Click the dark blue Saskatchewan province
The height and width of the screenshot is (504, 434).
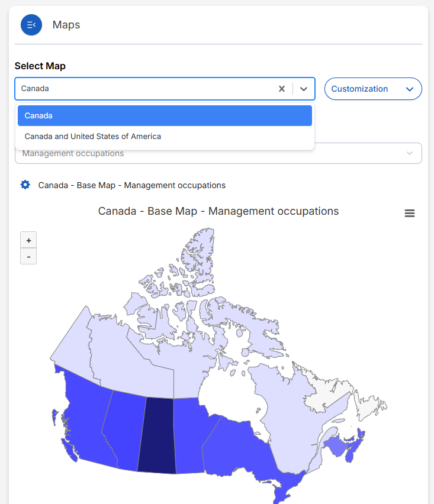tap(157, 435)
